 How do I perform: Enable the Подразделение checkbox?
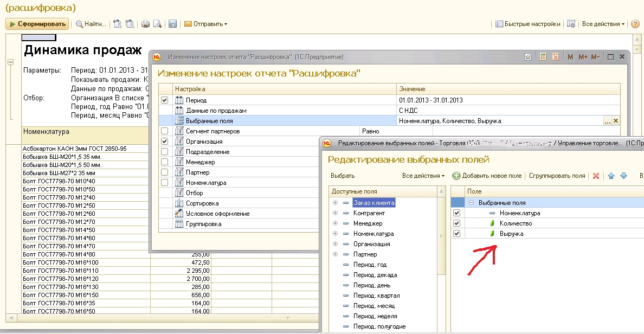165,152
